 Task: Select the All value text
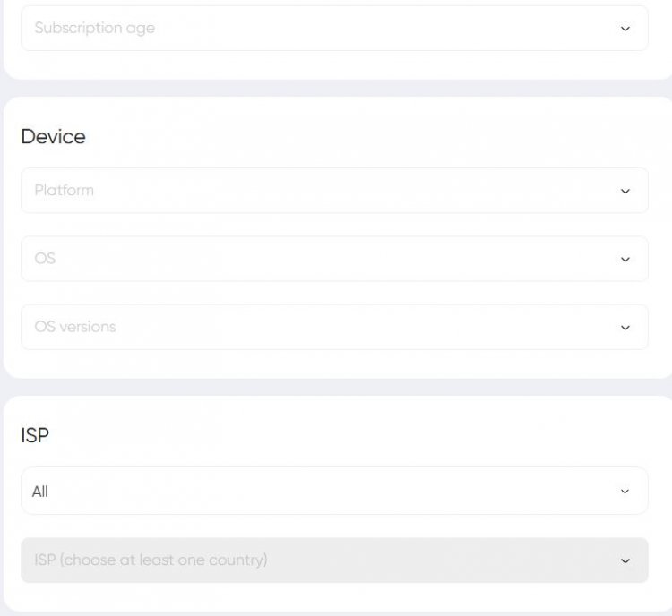tap(40, 492)
